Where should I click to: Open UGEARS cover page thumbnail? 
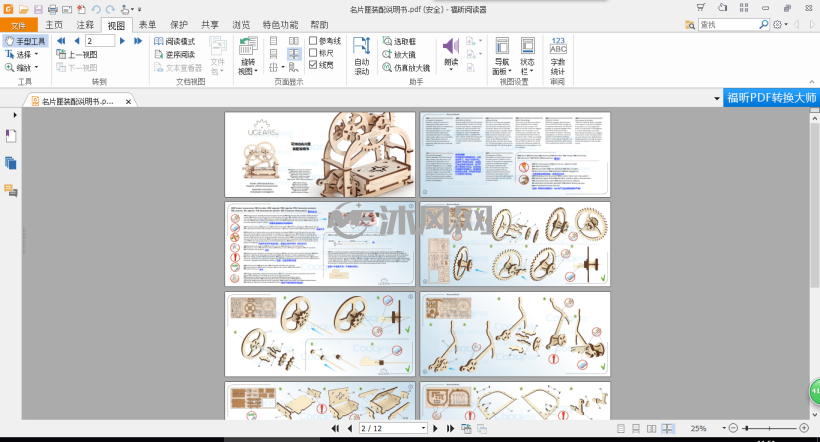coord(320,154)
